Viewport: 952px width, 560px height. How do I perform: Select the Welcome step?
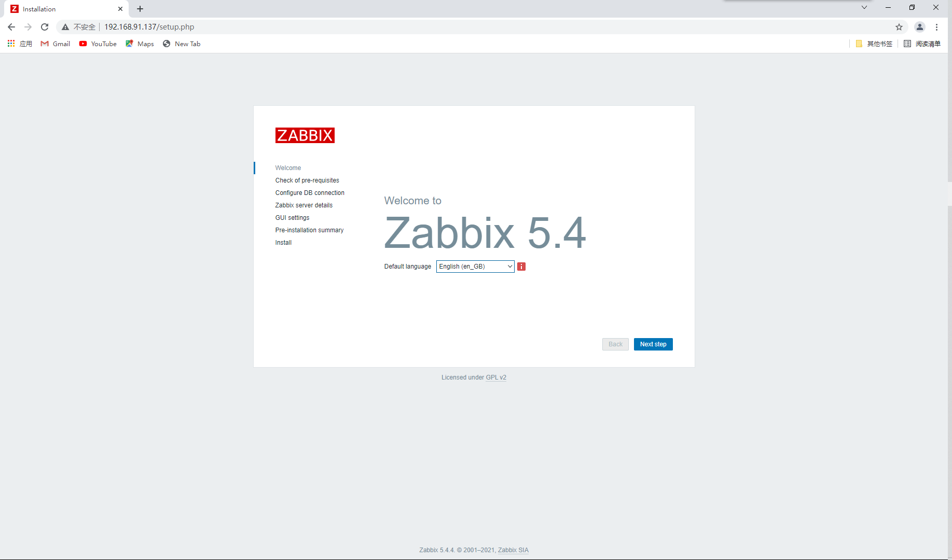coord(288,168)
